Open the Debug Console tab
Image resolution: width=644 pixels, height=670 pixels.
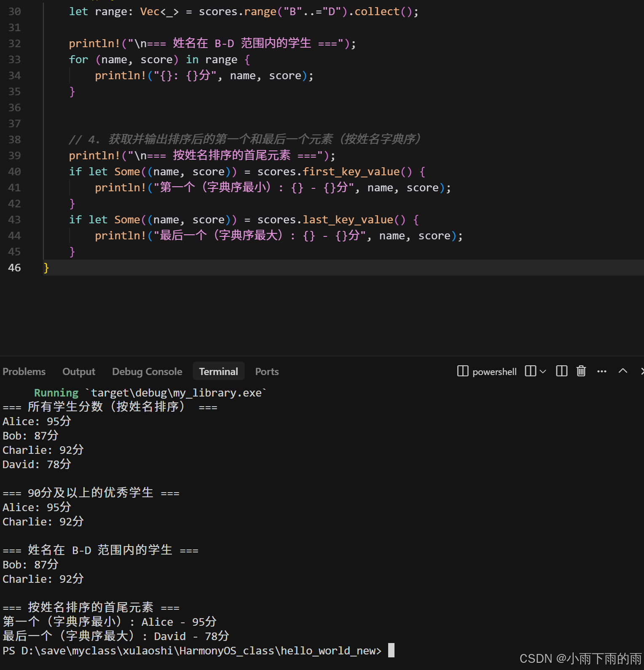(x=147, y=371)
